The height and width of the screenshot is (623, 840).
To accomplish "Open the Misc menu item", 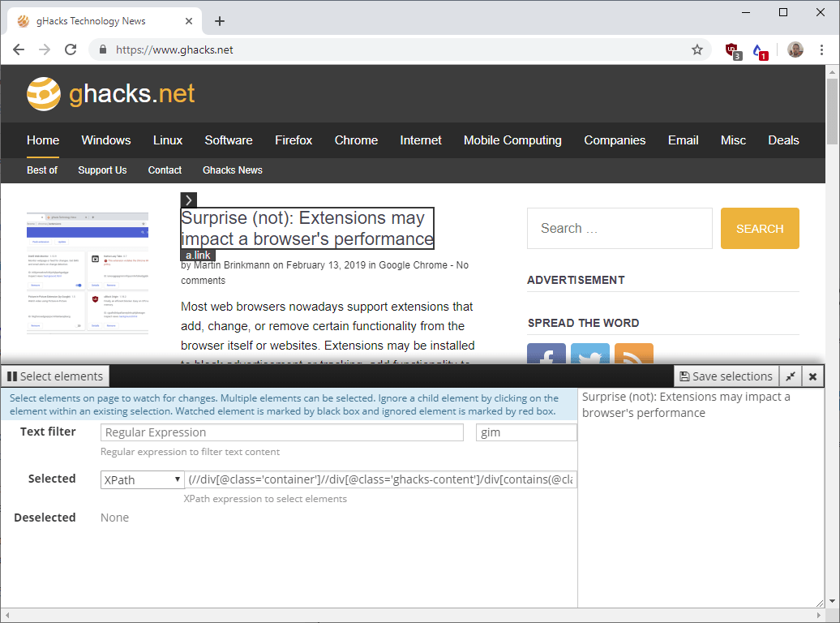I will (x=733, y=140).
